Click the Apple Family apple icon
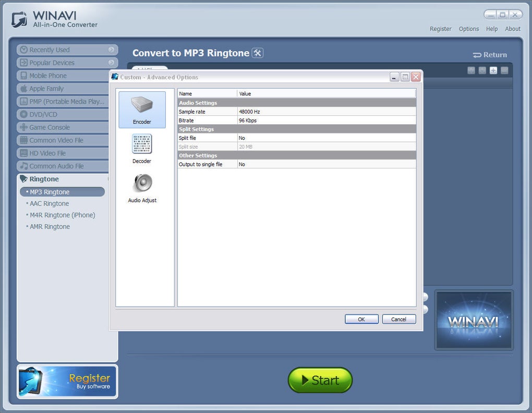532x413 pixels. click(23, 89)
